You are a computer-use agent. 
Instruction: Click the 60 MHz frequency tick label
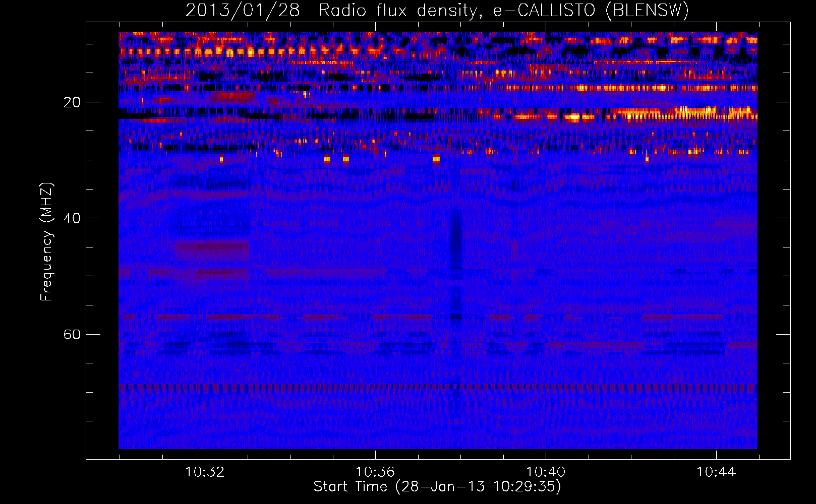click(72, 334)
